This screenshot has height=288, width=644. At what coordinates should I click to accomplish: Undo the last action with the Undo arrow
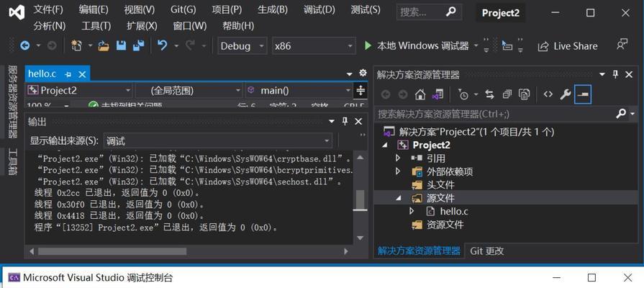(x=162, y=45)
